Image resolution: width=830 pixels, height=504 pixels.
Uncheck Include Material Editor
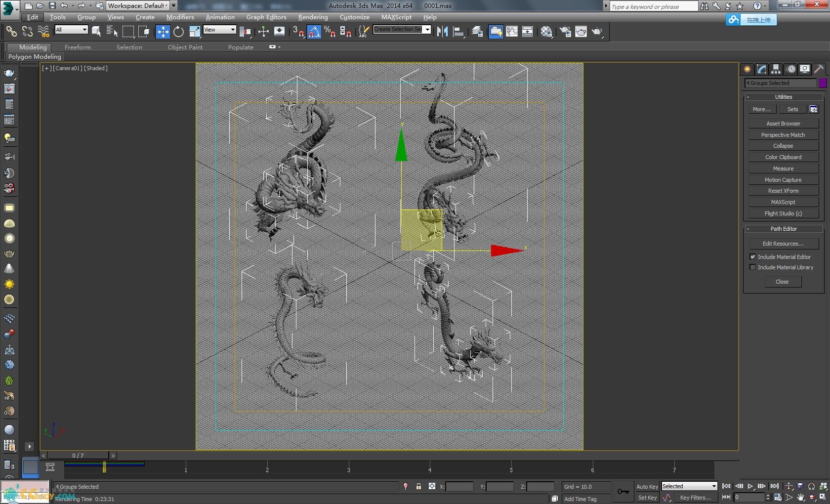point(752,256)
